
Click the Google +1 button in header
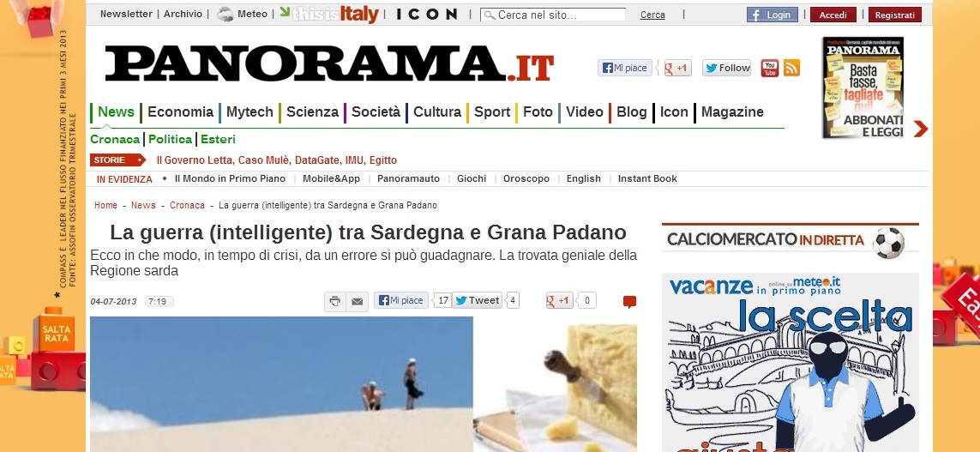click(x=677, y=68)
